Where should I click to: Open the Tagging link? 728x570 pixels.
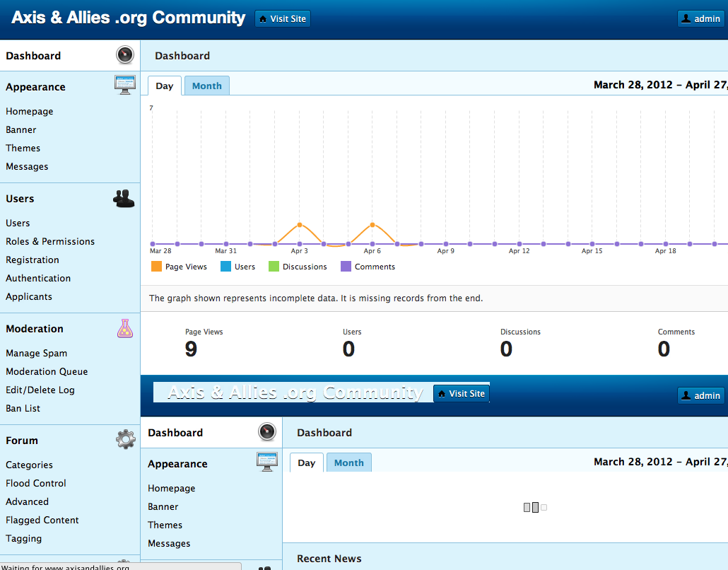[x=24, y=538]
